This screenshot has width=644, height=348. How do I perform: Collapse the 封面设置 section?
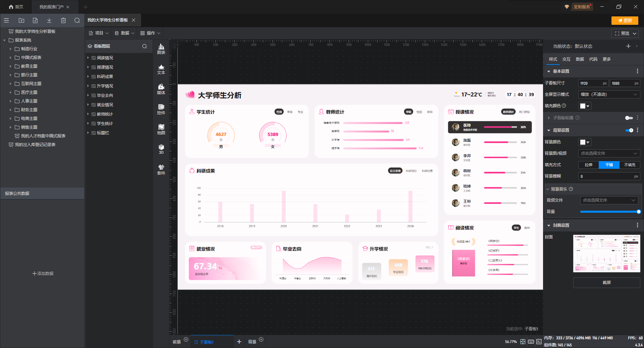549,225
